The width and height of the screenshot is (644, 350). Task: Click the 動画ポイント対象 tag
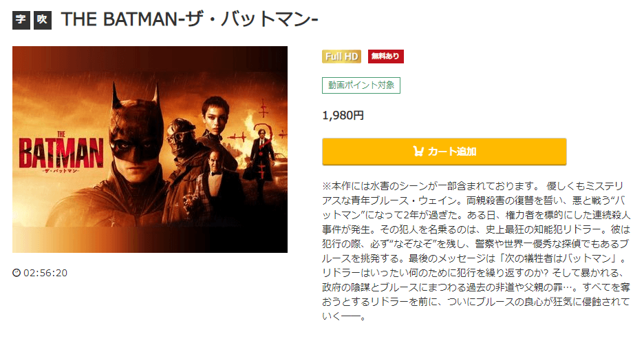click(361, 85)
